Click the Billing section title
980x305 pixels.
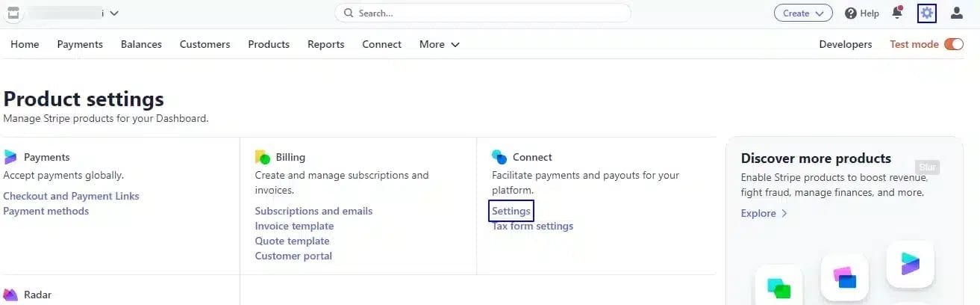[290, 157]
